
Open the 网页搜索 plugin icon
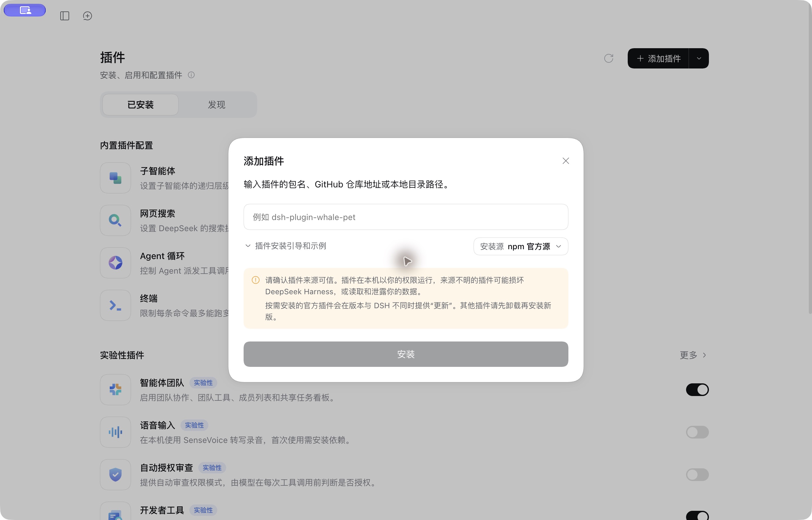(115, 220)
